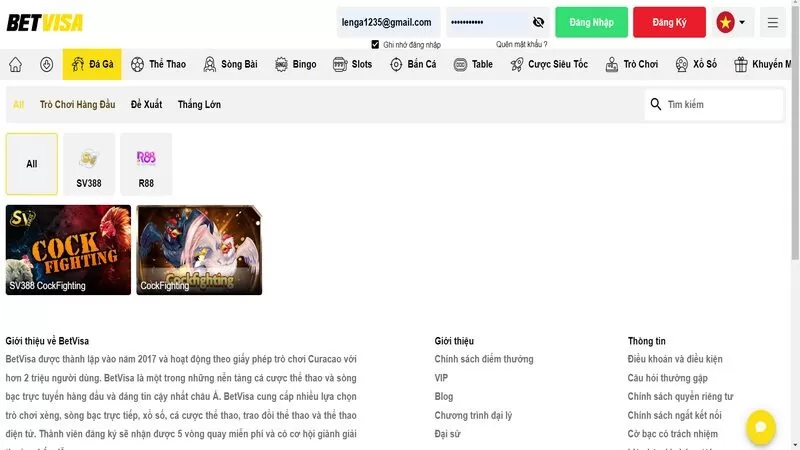800x450 pixels.
Task: Switch to the Thể Thao category
Action: coord(158,65)
